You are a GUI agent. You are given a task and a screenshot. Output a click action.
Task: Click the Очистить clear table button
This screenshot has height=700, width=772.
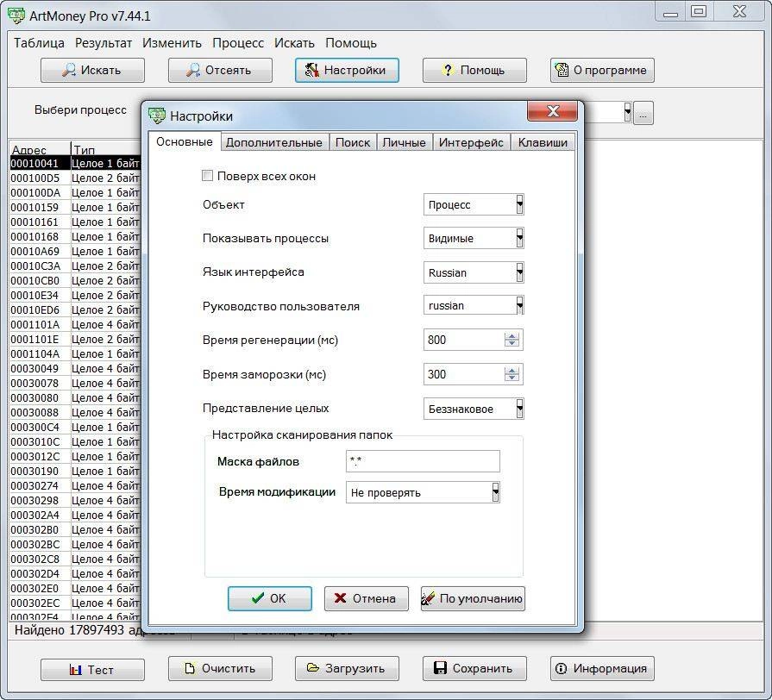pyautogui.click(x=220, y=668)
